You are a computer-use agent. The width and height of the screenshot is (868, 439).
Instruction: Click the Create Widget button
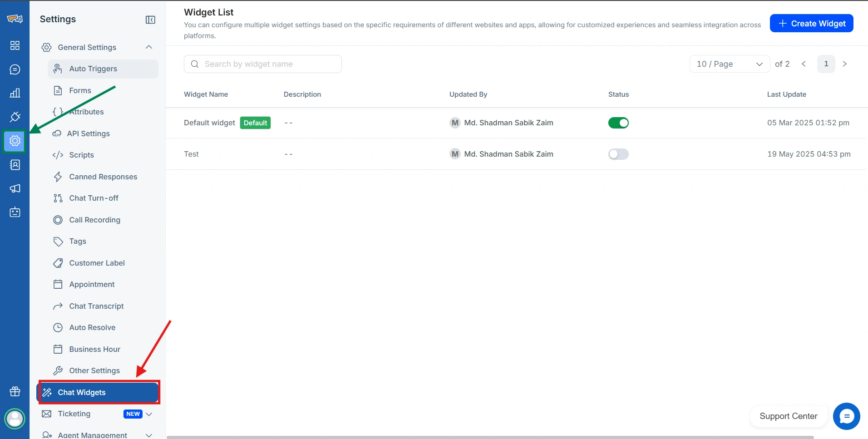(811, 24)
